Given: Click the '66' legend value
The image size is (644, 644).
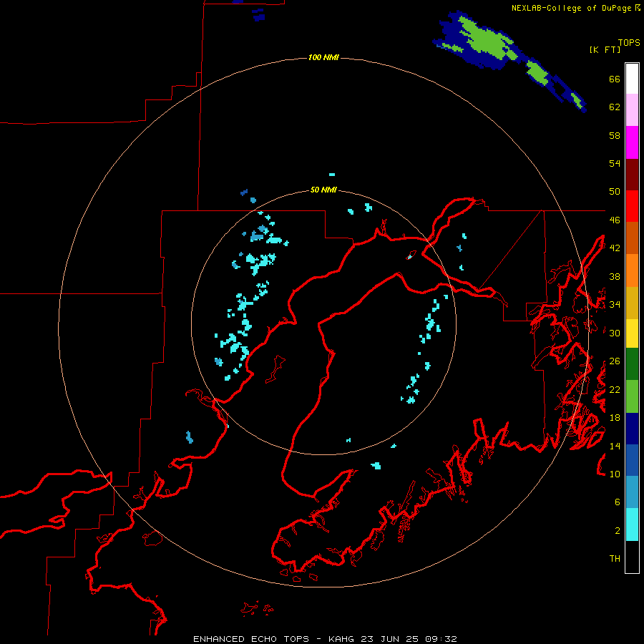Looking at the screenshot, I should coord(615,79).
